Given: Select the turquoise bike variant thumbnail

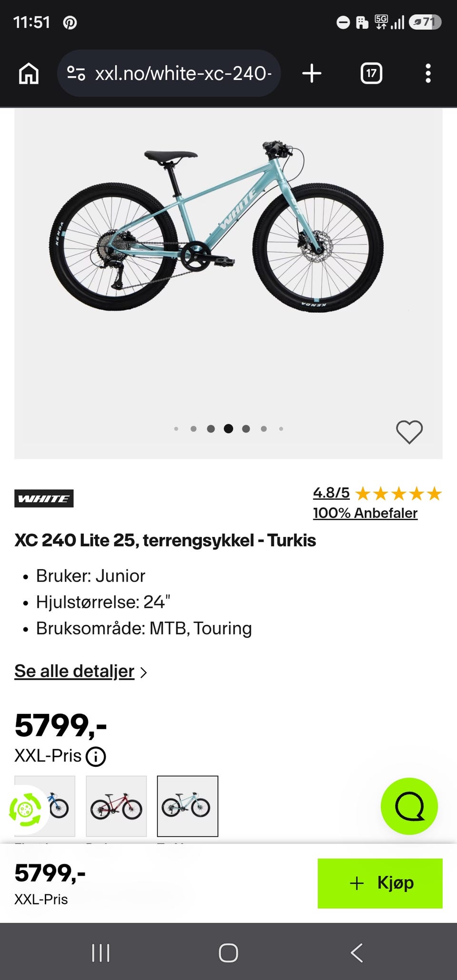Looking at the screenshot, I should point(188,806).
